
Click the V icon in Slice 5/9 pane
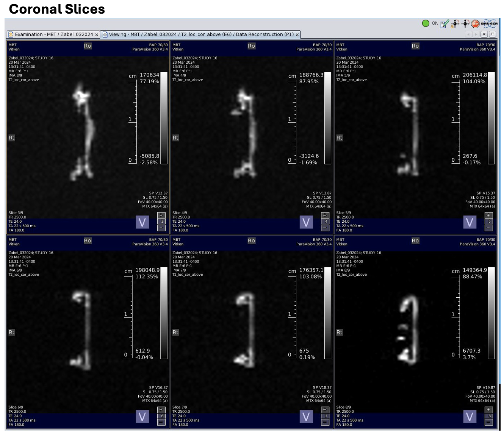click(470, 222)
